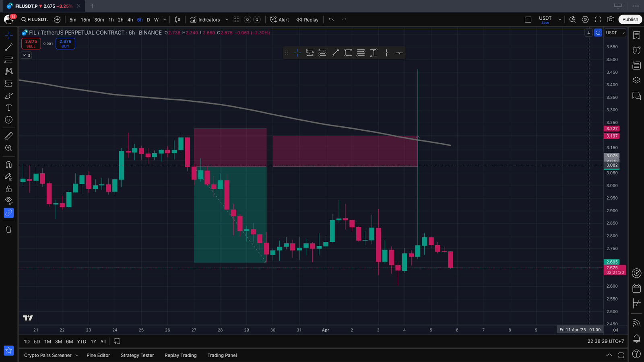Expand the timeframe dropdown chevron after W

tap(165, 20)
